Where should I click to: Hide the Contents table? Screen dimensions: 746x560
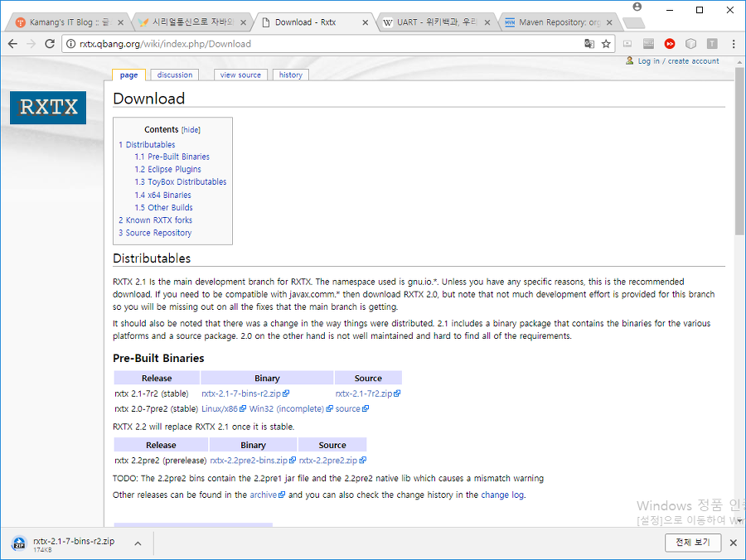point(191,130)
